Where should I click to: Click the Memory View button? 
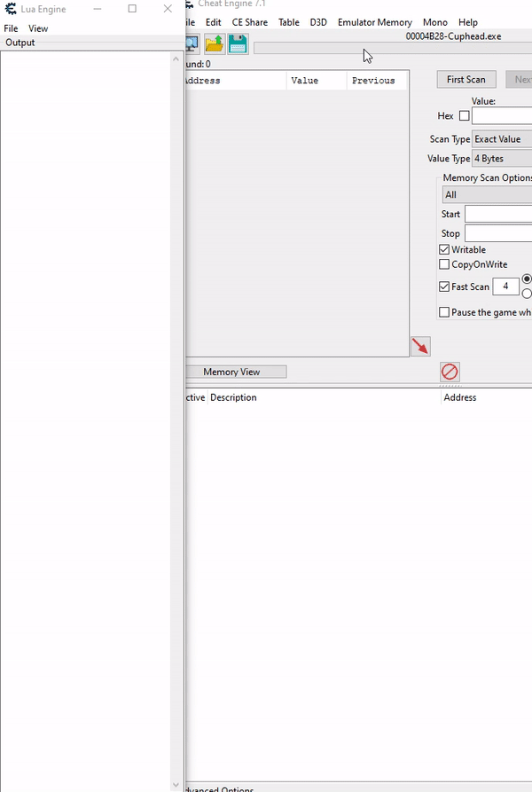(x=236, y=372)
